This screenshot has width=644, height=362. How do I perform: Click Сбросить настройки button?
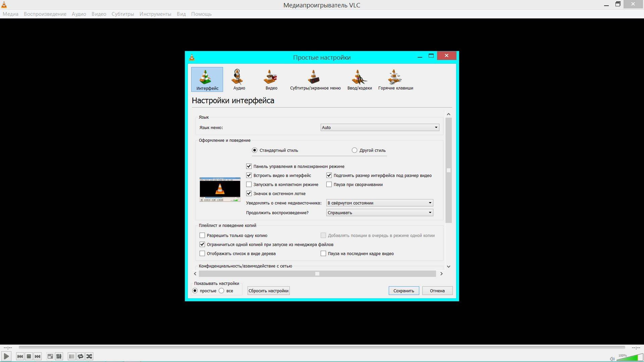[x=268, y=291]
